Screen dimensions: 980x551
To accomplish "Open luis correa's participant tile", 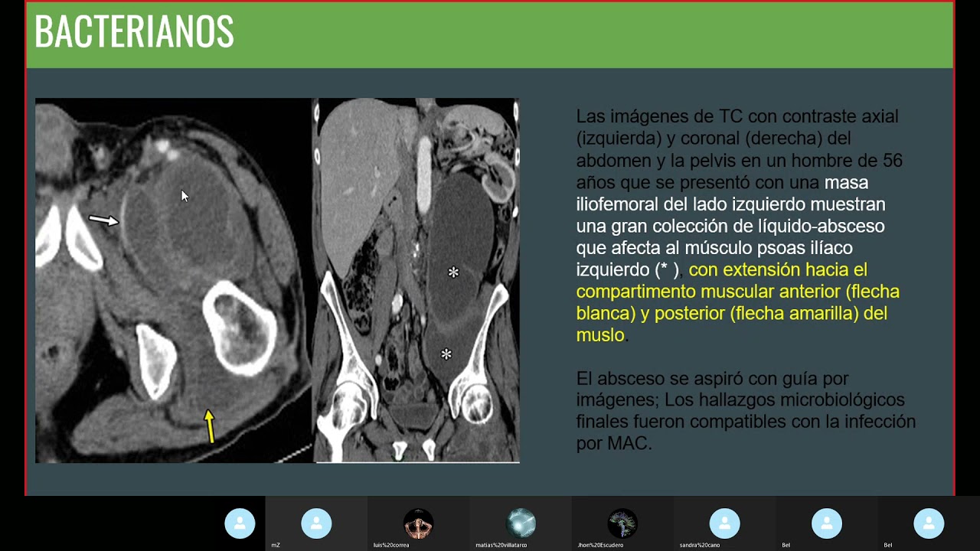I will (x=418, y=523).
